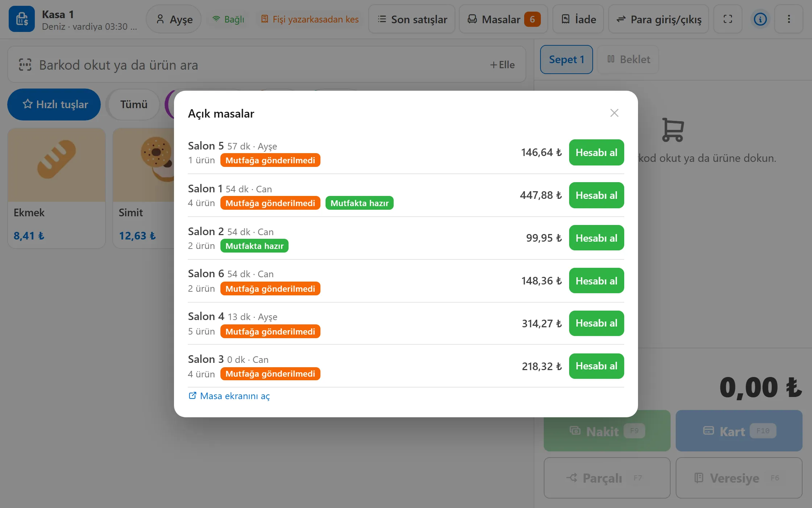Screen dimensions: 812x508
Task: Switch to Hızlı tuşlar category
Action: pos(54,105)
